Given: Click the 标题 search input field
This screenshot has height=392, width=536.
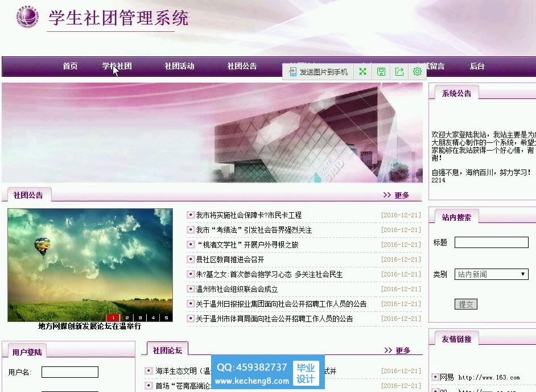Looking at the screenshot, I should tap(492, 242).
